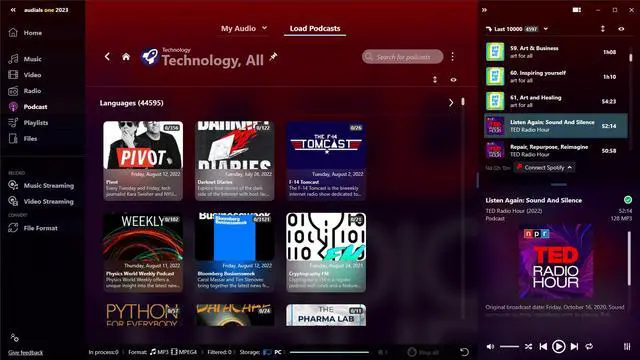The height and width of the screenshot is (360, 640).
Task: Open the Music section
Action: (26, 59)
